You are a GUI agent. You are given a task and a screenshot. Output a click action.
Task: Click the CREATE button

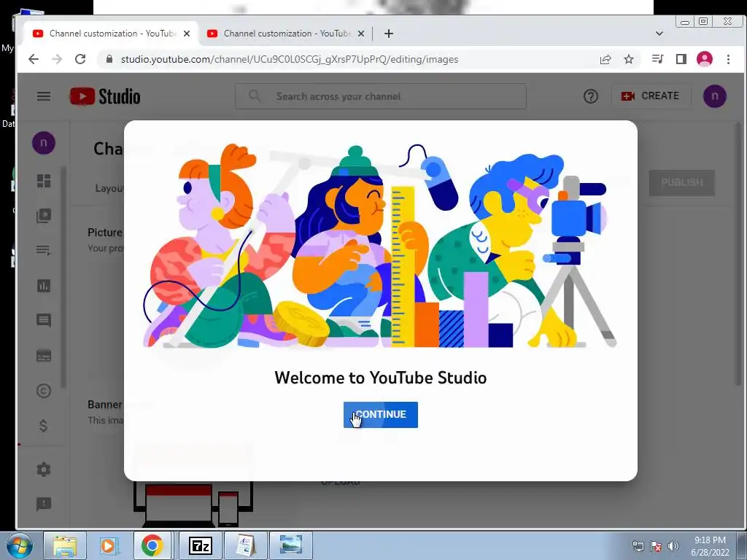coord(651,96)
